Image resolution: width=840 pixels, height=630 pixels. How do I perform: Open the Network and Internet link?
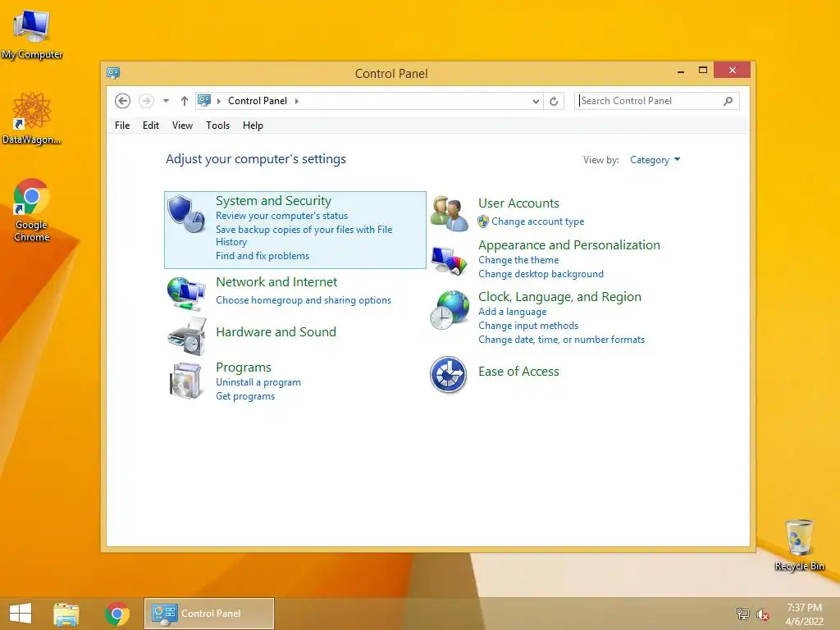276,282
